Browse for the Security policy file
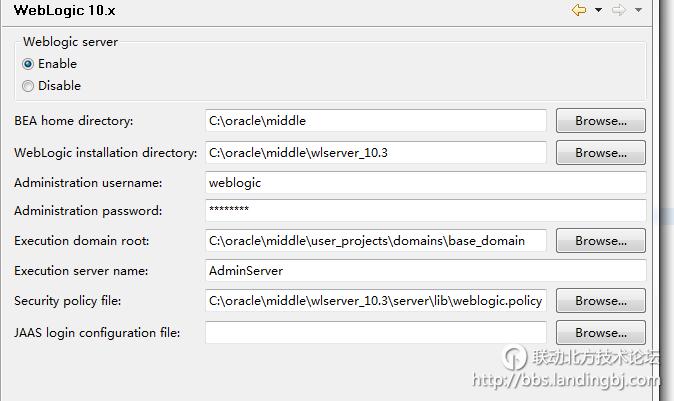 (600, 301)
